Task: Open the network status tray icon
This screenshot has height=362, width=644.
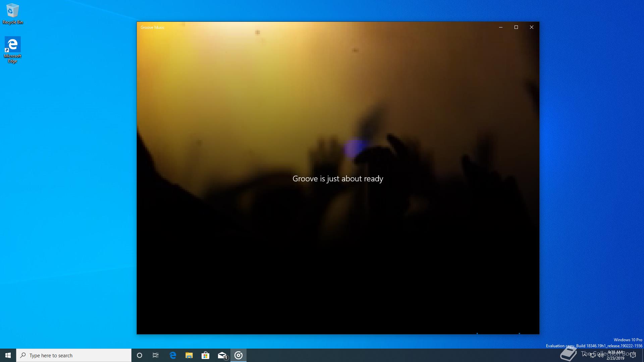Action: [x=593, y=355]
